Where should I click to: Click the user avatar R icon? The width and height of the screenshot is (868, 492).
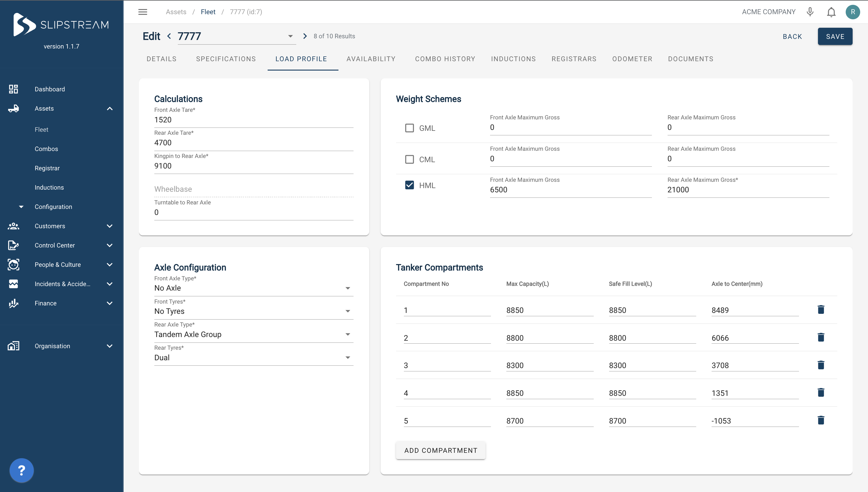852,12
